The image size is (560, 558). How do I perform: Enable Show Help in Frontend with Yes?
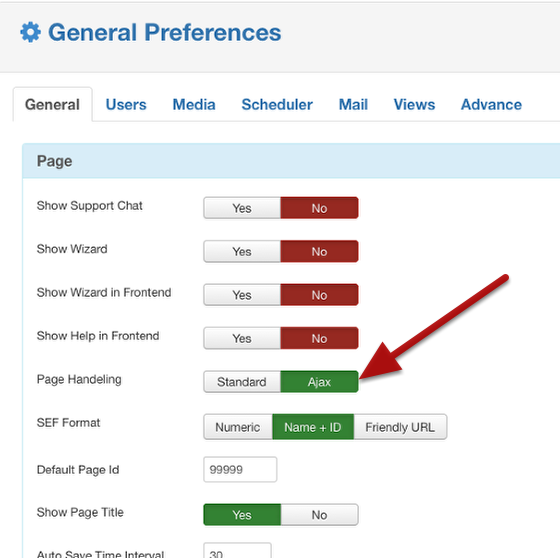(x=242, y=338)
